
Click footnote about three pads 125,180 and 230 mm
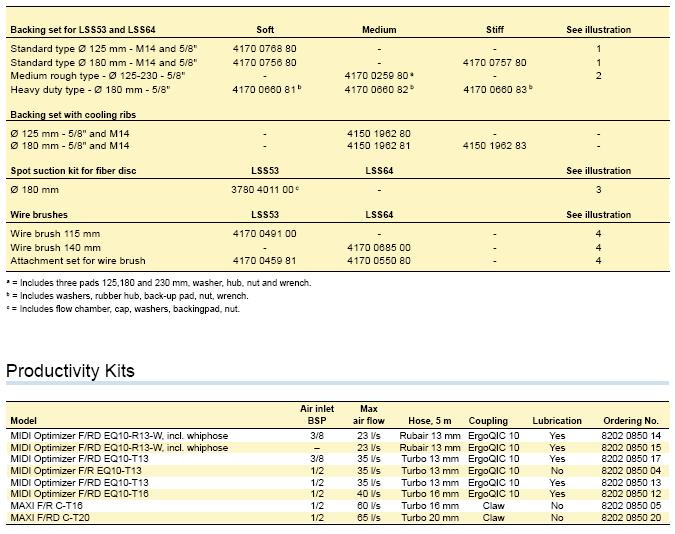click(x=159, y=283)
